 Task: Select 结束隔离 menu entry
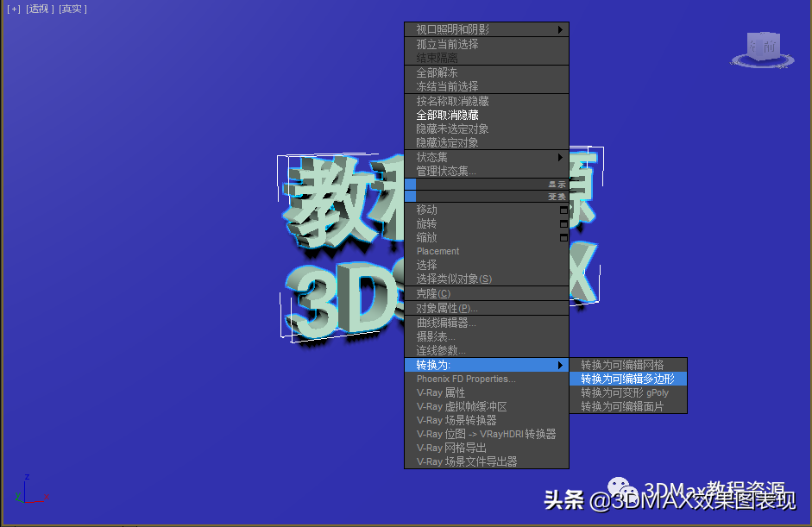coord(487,58)
